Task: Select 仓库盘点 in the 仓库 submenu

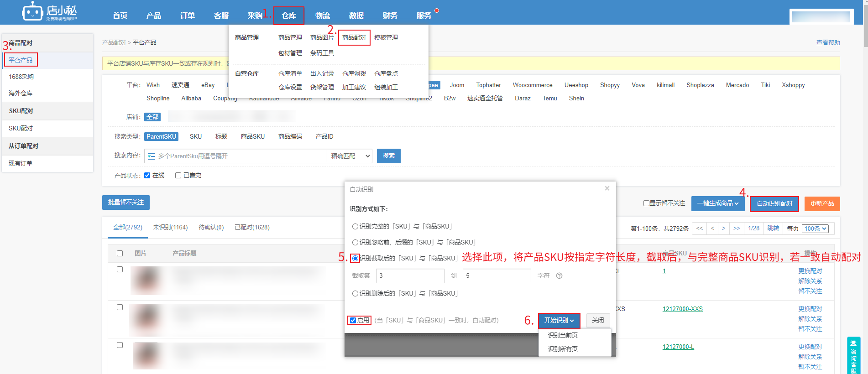Action: click(386, 73)
